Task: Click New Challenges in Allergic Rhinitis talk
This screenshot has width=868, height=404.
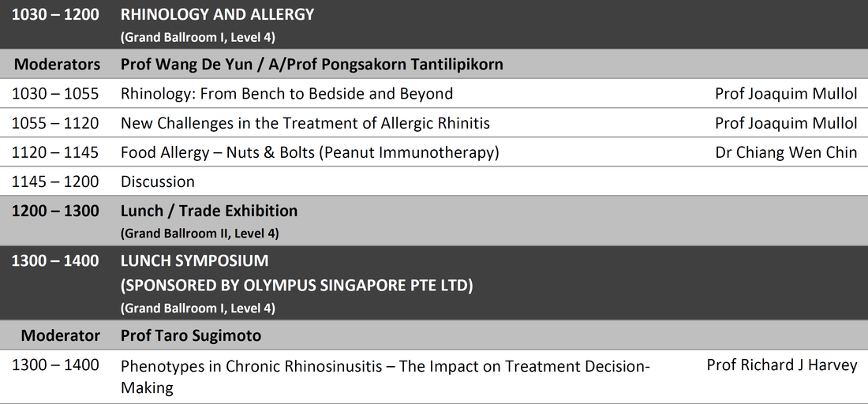Action: pyautogui.click(x=305, y=123)
